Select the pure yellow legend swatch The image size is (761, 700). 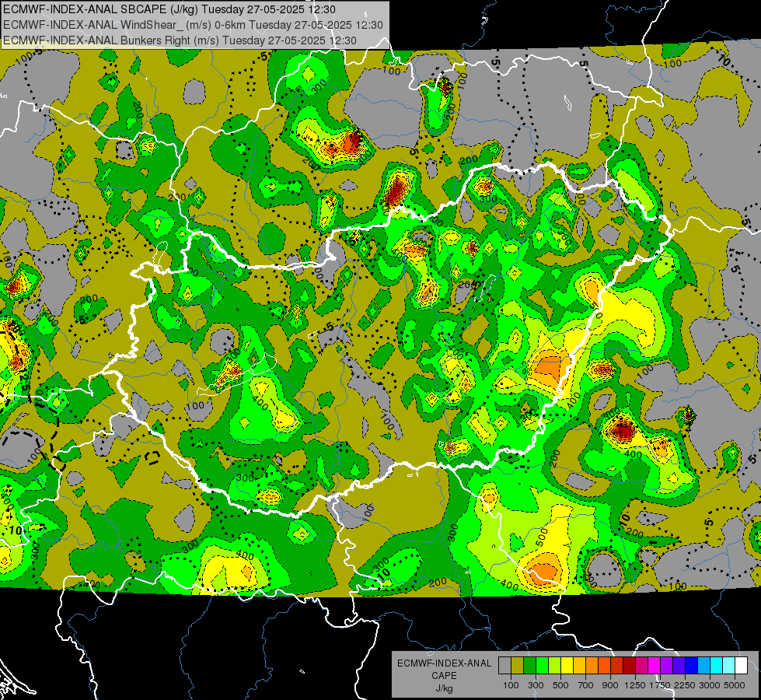[x=567, y=666]
